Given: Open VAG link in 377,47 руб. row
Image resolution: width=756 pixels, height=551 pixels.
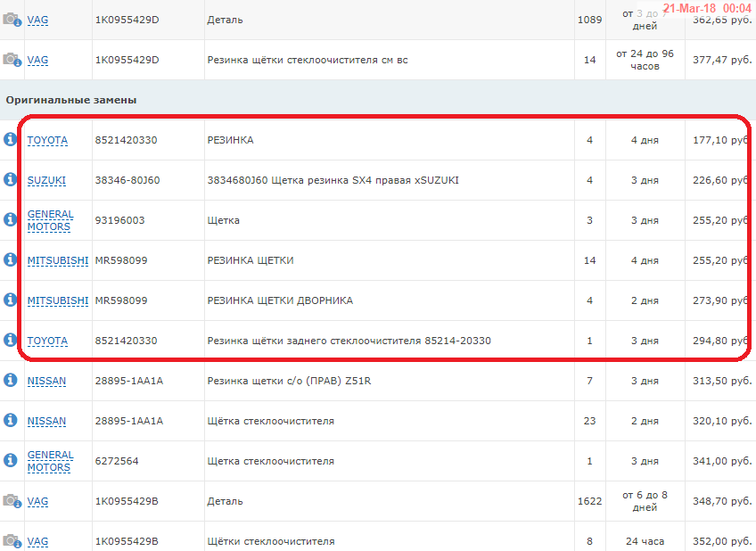Looking at the screenshot, I should pyautogui.click(x=37, y=60).
